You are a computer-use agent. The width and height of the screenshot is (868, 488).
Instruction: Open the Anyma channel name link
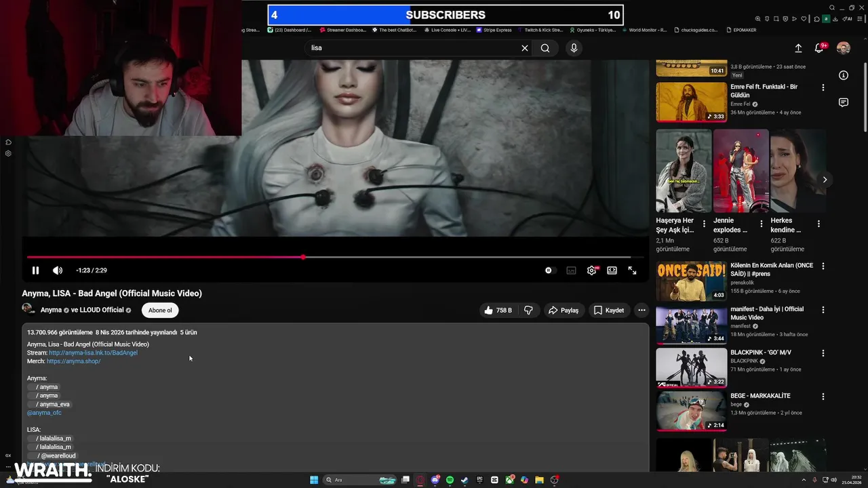51,310
